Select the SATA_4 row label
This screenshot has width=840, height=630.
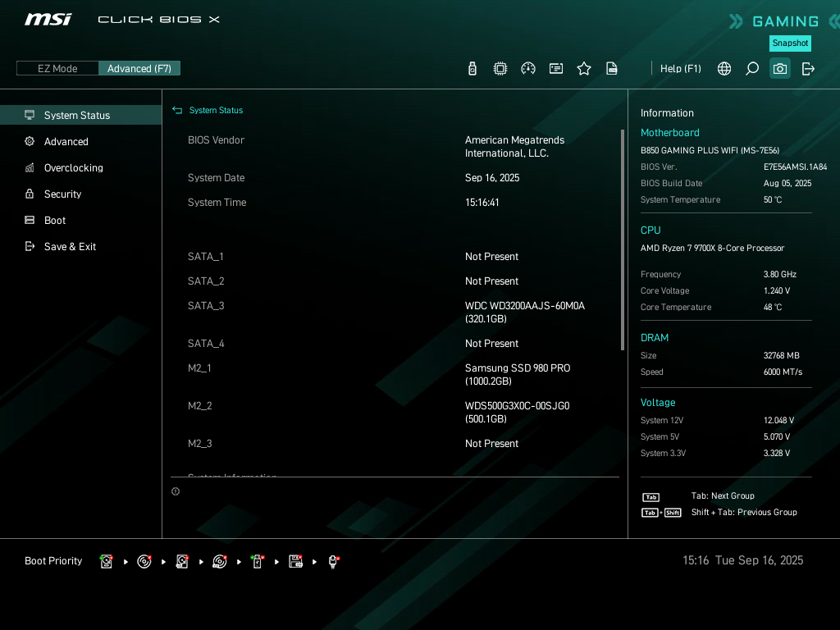click(206, 344)
